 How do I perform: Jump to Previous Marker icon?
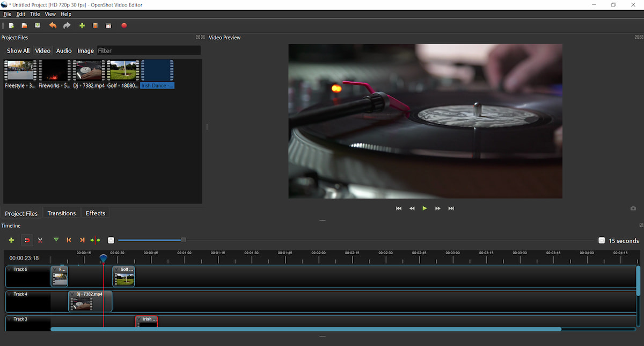69,240
